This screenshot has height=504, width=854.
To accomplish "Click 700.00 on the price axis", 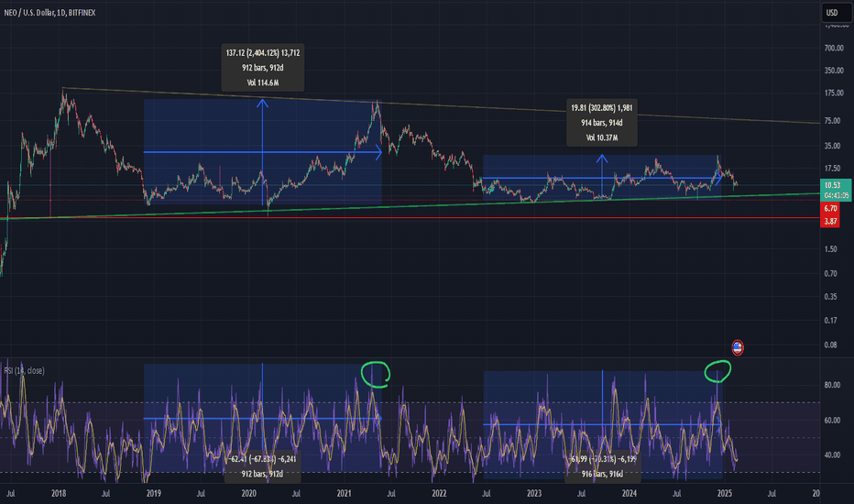I will 834,48.
